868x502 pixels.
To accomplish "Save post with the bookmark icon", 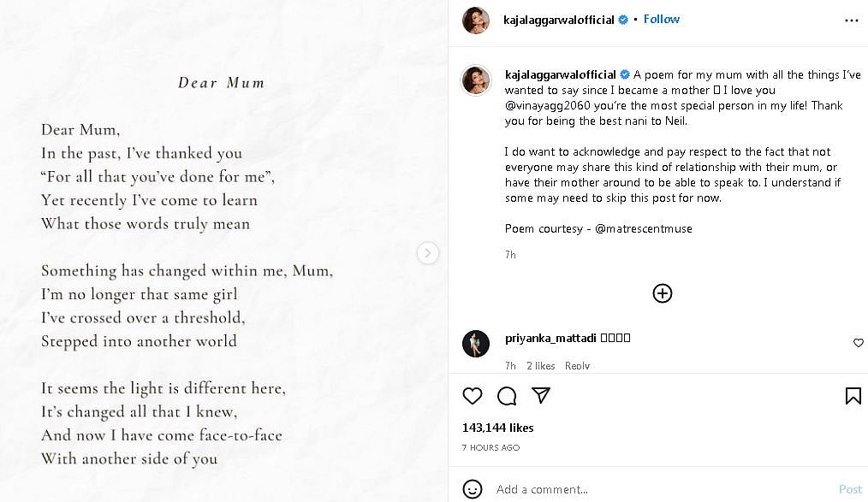I will 853,395.
